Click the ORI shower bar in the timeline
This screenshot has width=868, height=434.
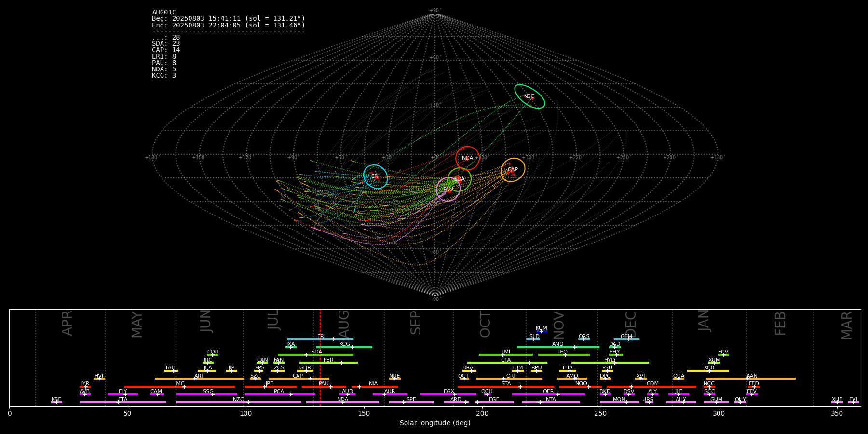[x=509, y=379]
